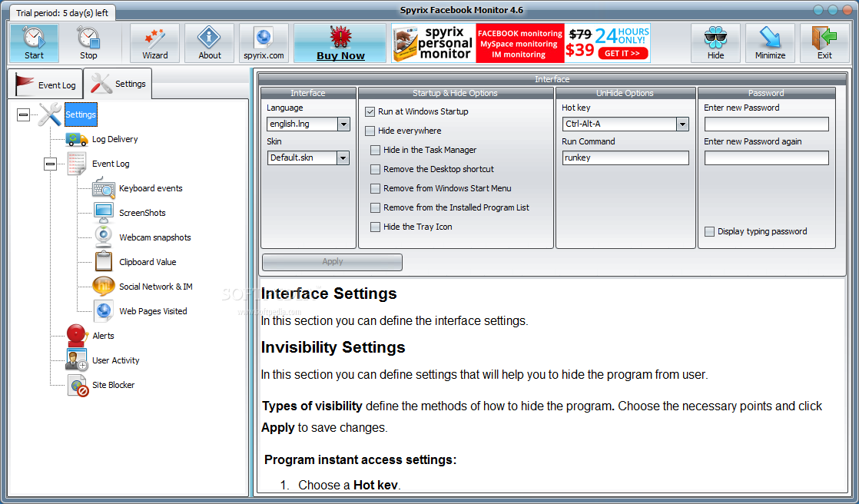Open the About dialog
The width and height of the screenshot is (859, 504).
pos(209,43)
